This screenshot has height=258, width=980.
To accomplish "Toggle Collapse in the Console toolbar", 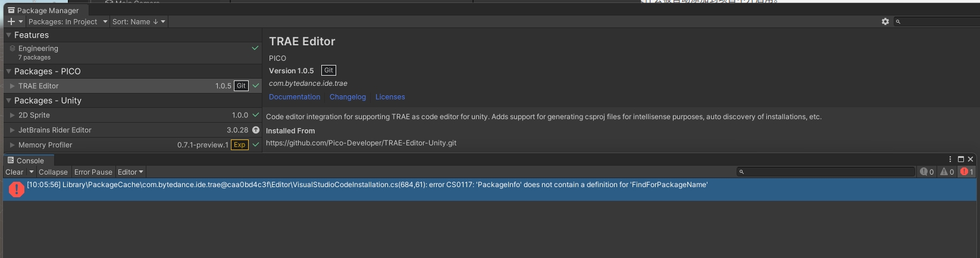I will (53, 172).
